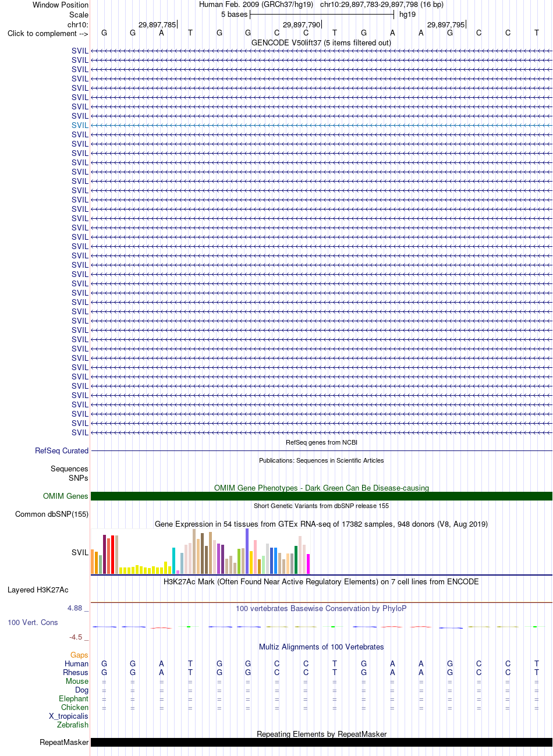Click the 29,897,795 position marker
Screen dimensions: 553x756
pos(446,24)
